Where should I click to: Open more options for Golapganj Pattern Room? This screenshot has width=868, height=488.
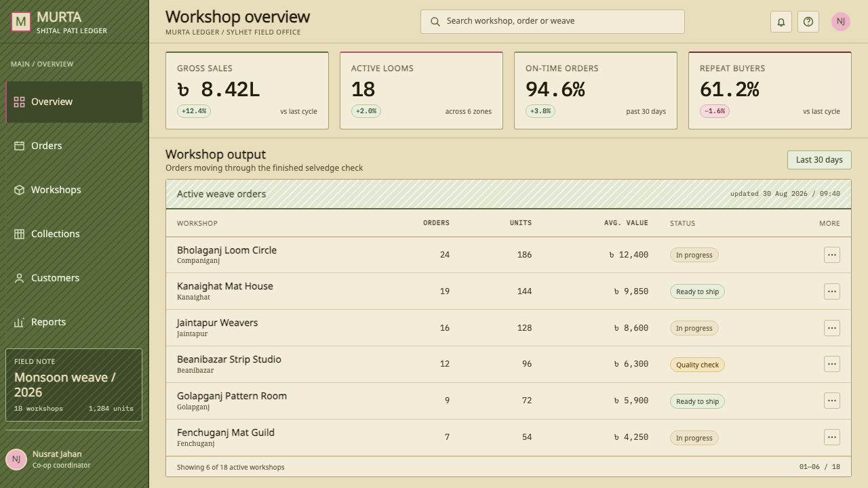click(832, 401)
